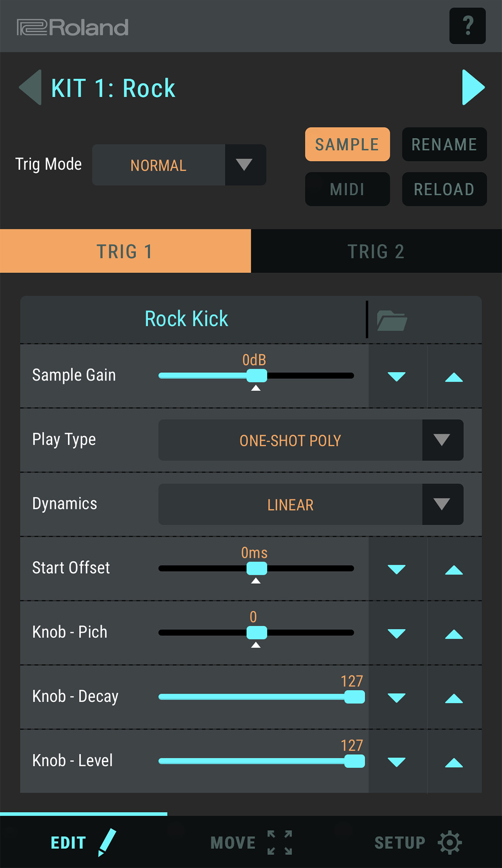Open the Dynamics LINEAR dropdown
The height and width of the screenshot is (868, 502).
pos(311,504)
